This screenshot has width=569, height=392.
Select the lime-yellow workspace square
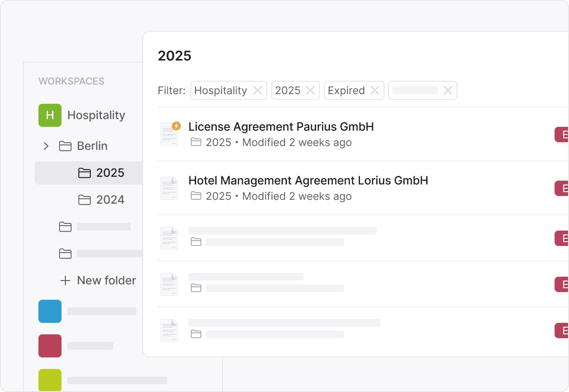point(50,380)
